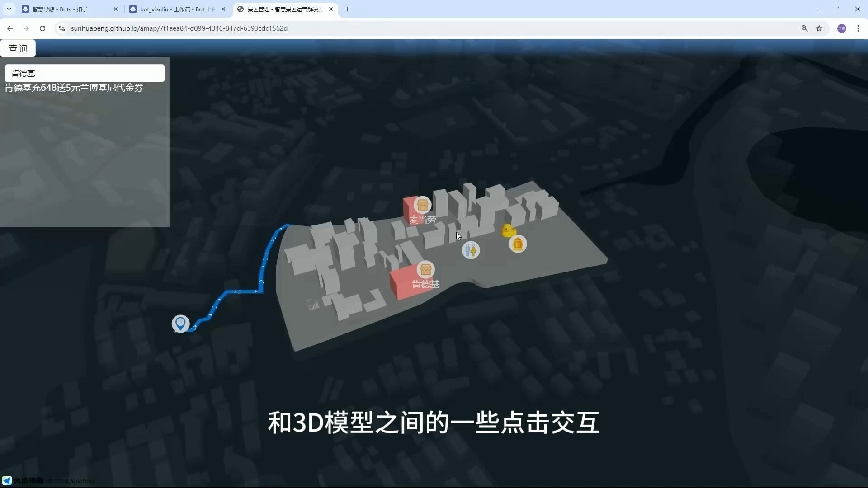Click the restroom marker icon on map
Screen dimensions: 868x488
coord(471,250)
